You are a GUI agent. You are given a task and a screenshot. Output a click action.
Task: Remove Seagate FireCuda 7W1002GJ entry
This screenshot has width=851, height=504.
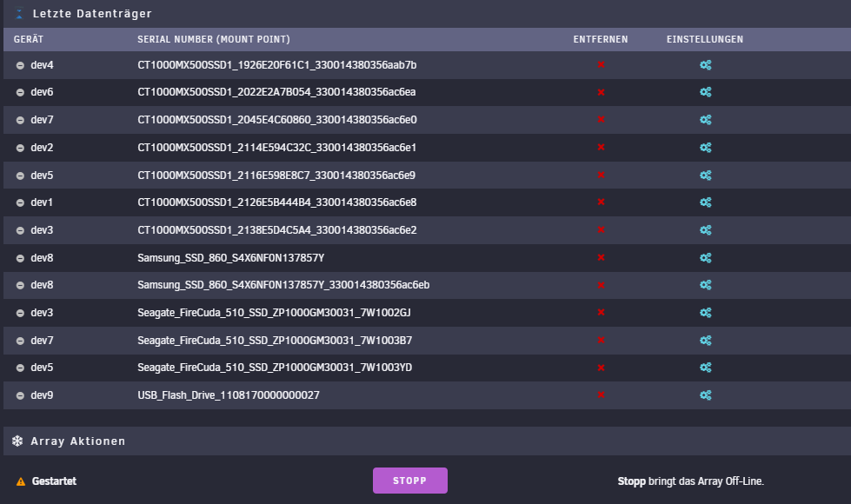coord(601,312)
